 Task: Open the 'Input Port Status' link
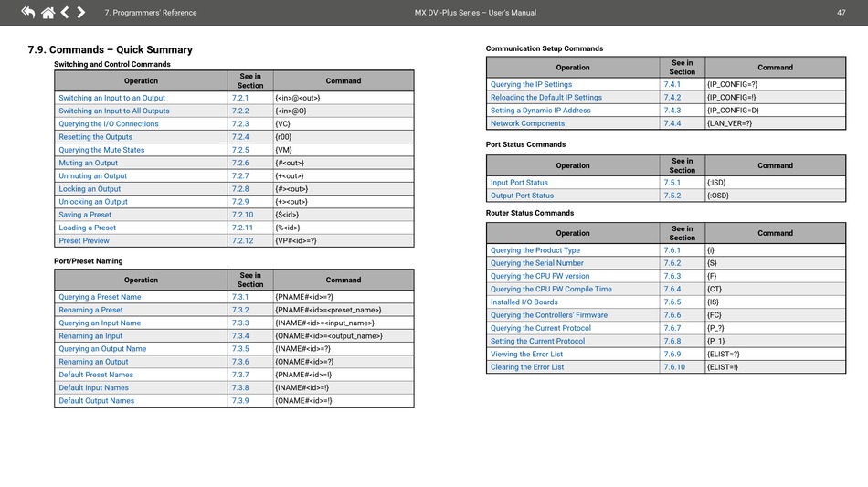click(x=519, y=183)
